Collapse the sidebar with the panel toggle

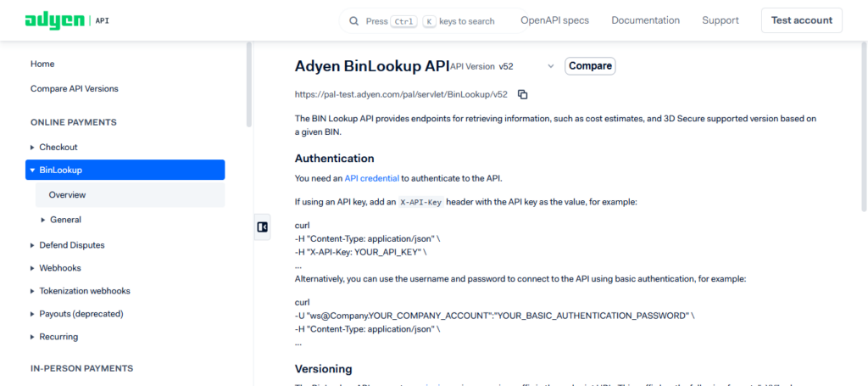(x=263, y=227)
